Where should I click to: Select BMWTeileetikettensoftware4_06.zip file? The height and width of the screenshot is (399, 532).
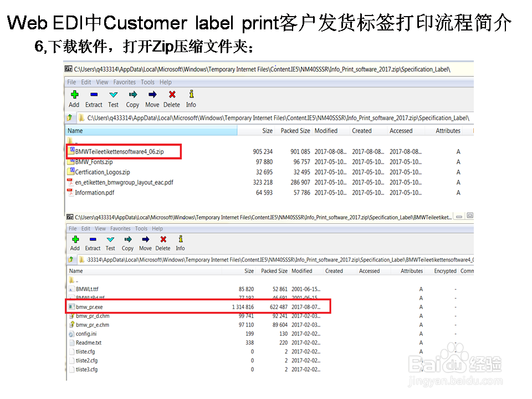(120, 152)
